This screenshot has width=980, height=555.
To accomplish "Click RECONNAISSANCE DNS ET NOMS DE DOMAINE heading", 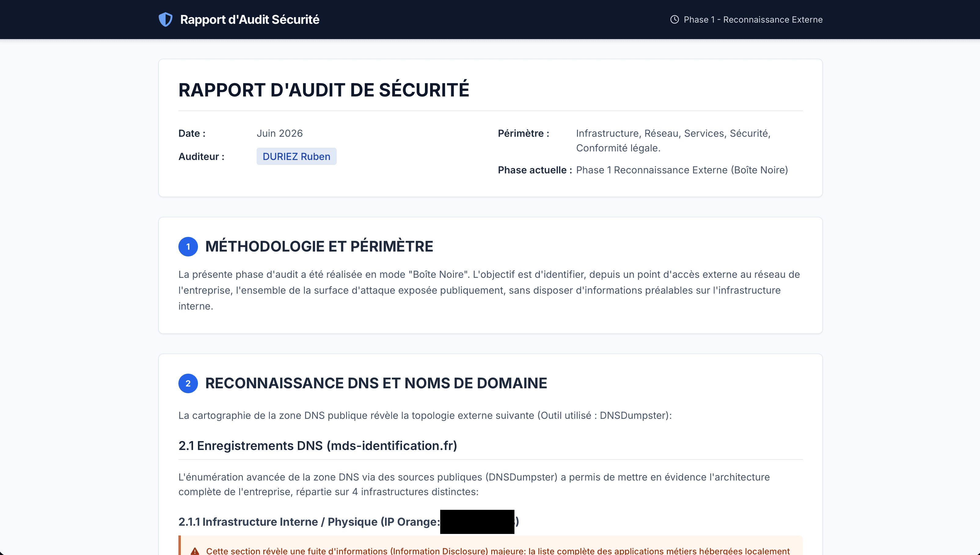I will (376, 383).
